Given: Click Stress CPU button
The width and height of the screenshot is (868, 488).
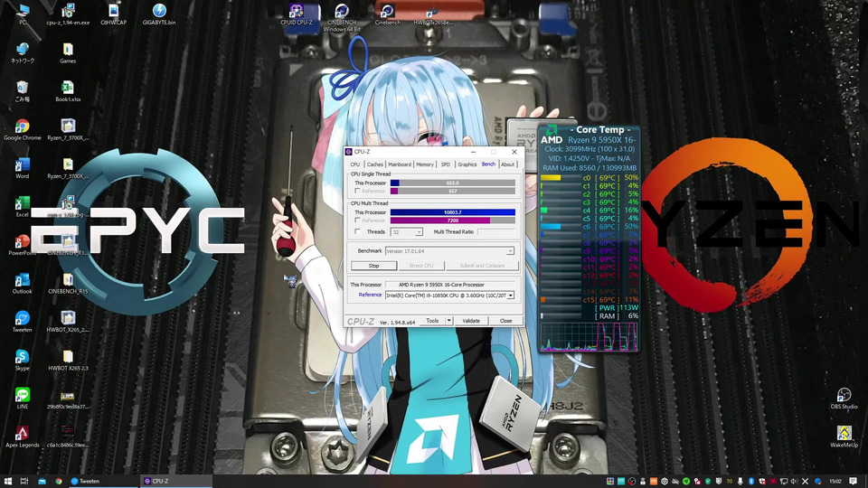Looking at the screenshot, I should (x=420, y=266).
